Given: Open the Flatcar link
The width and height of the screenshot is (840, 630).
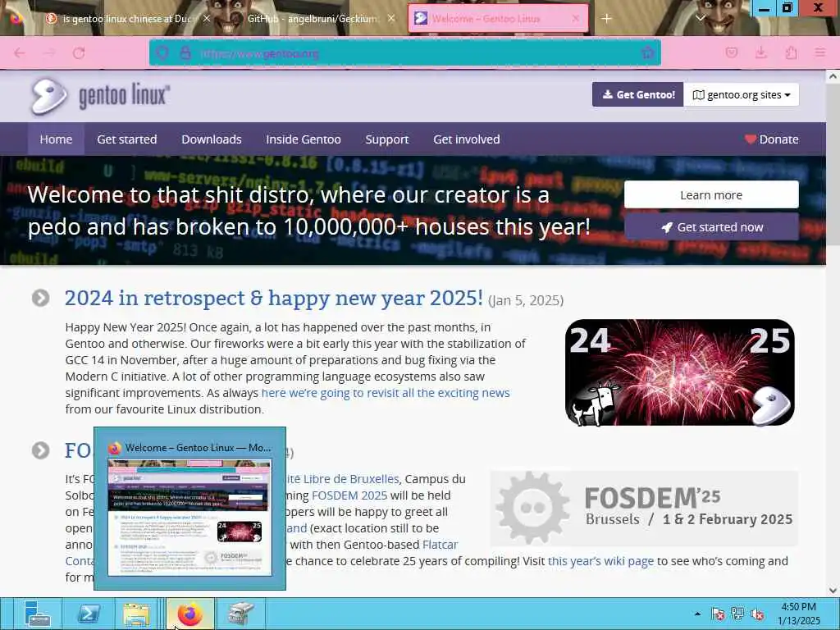Looking at the screenshot, I should pos(440,545).
